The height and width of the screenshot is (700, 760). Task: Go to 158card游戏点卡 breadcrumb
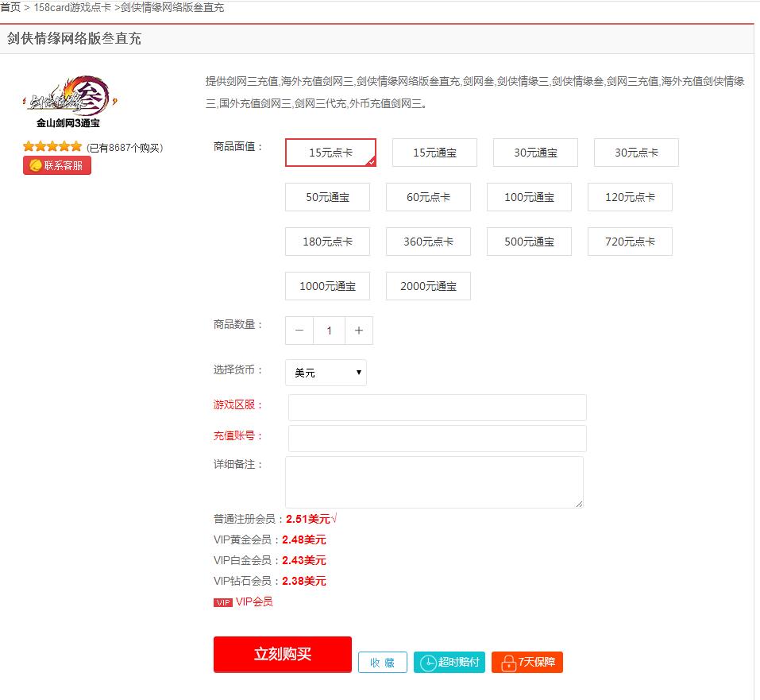[72, 7]
